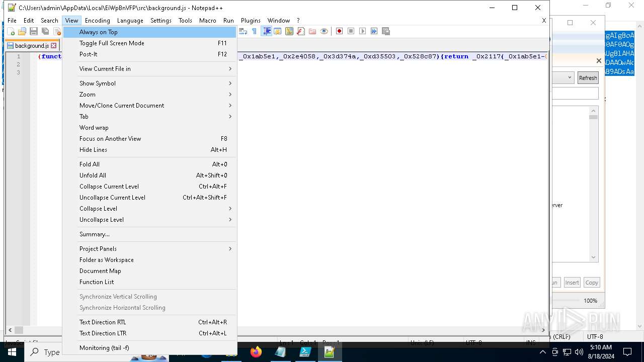The image size is (644, 362).
Task: Click the Word wrap toolbar icon
Action: [243, 31]
